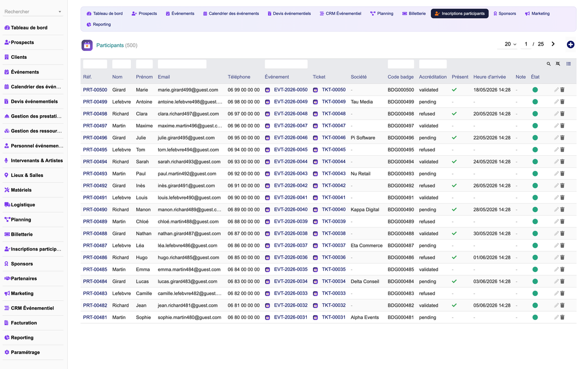Click the page number input showing 1

click(x=526, y=44)
